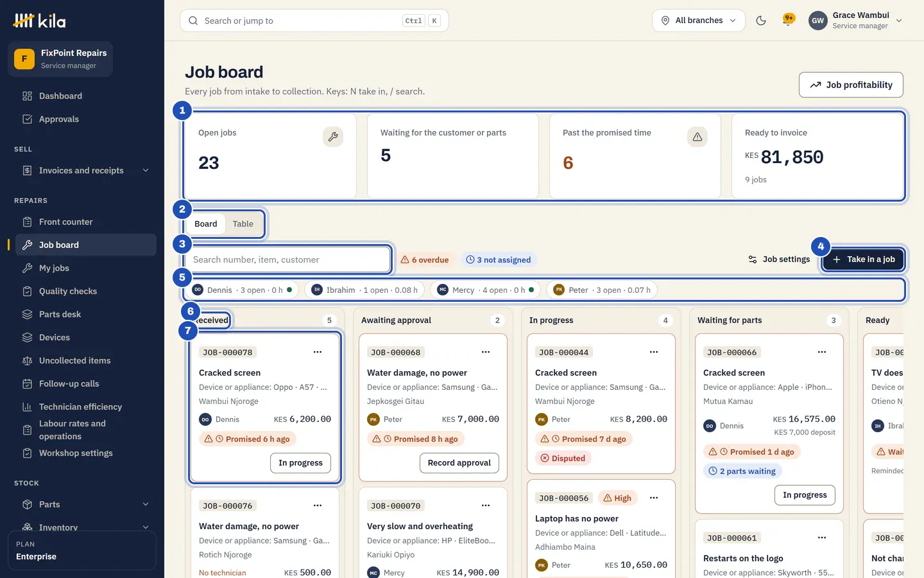Open Job settings

[779, 259]
